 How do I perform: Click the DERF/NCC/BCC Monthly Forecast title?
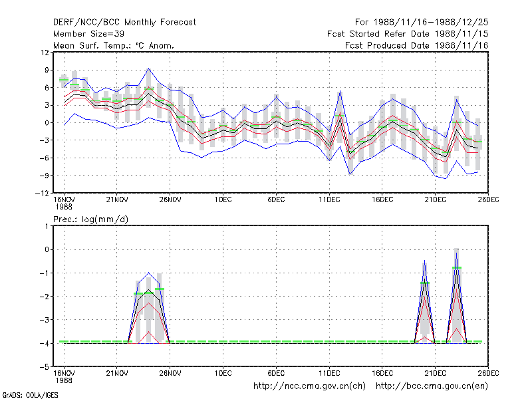(x=124, y=23)
